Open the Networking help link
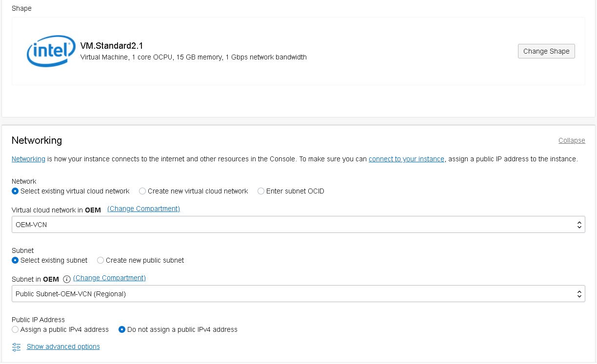 point(28,159)
